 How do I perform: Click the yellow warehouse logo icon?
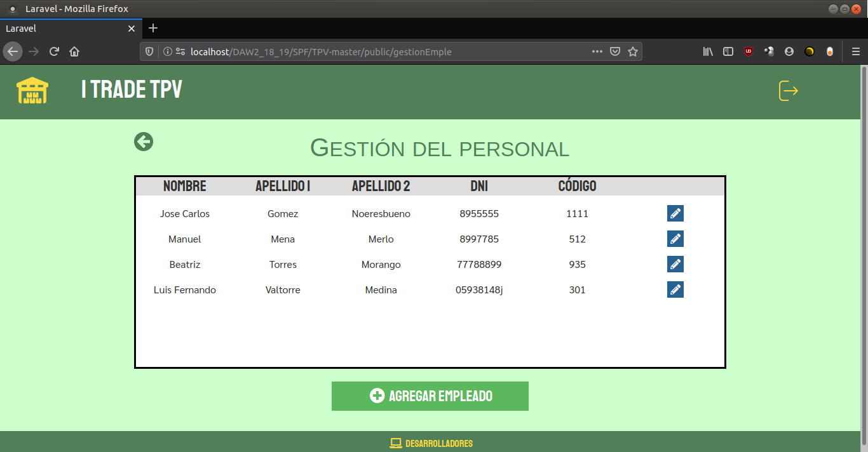click(x=32, y=91)
